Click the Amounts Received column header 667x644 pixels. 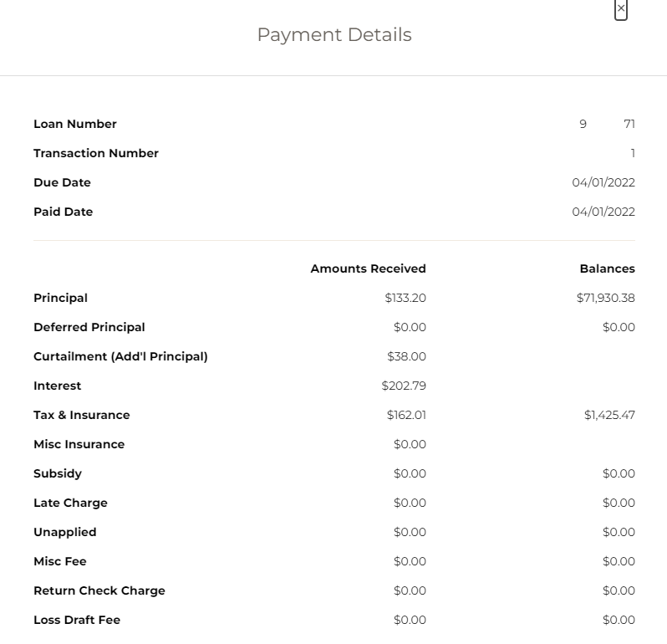(x=368, y=268)
